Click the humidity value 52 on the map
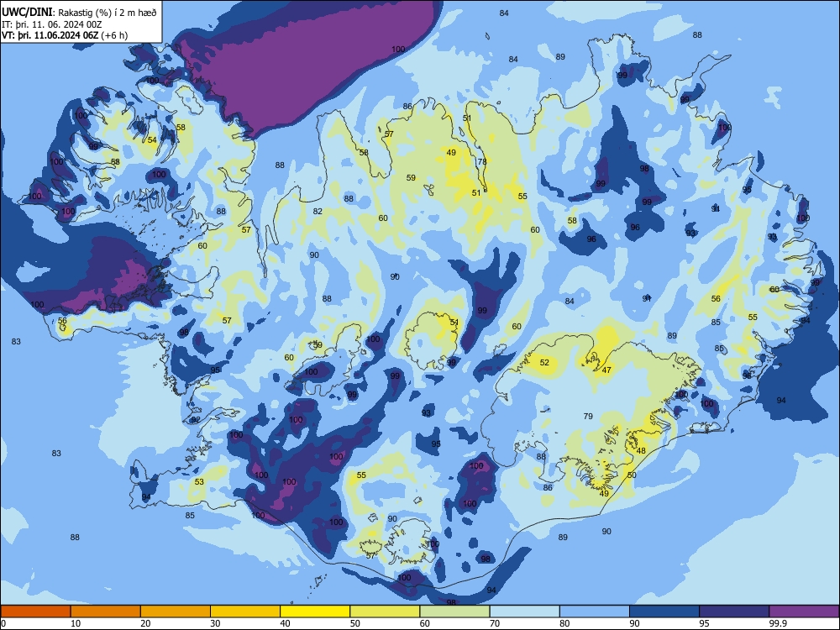The height and width of the screenshot is (630, 840). [x=544, y=363]
